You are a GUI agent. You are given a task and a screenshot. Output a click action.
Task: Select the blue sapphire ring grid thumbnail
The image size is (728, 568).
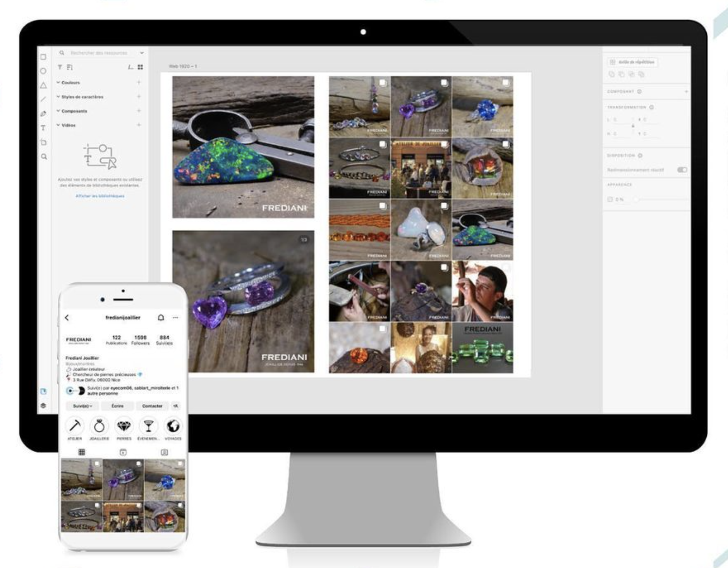pyautogui.click(x=482, y=107)
